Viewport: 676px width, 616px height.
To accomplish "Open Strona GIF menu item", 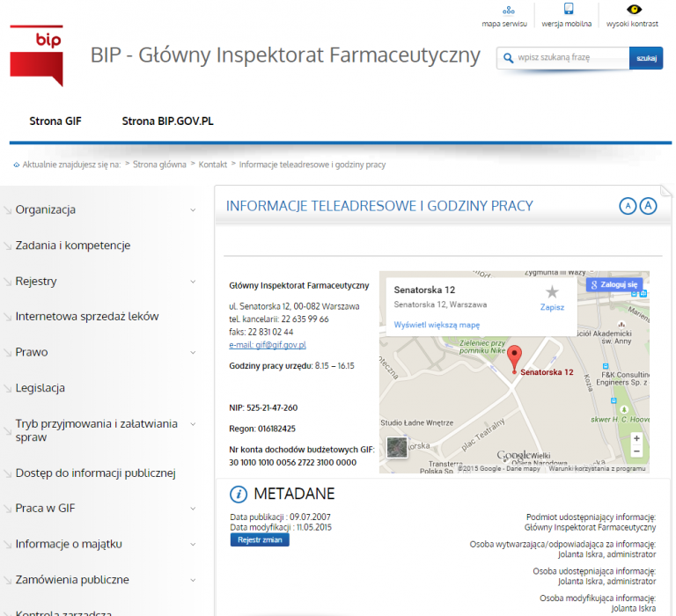I will tap(55, 121).
